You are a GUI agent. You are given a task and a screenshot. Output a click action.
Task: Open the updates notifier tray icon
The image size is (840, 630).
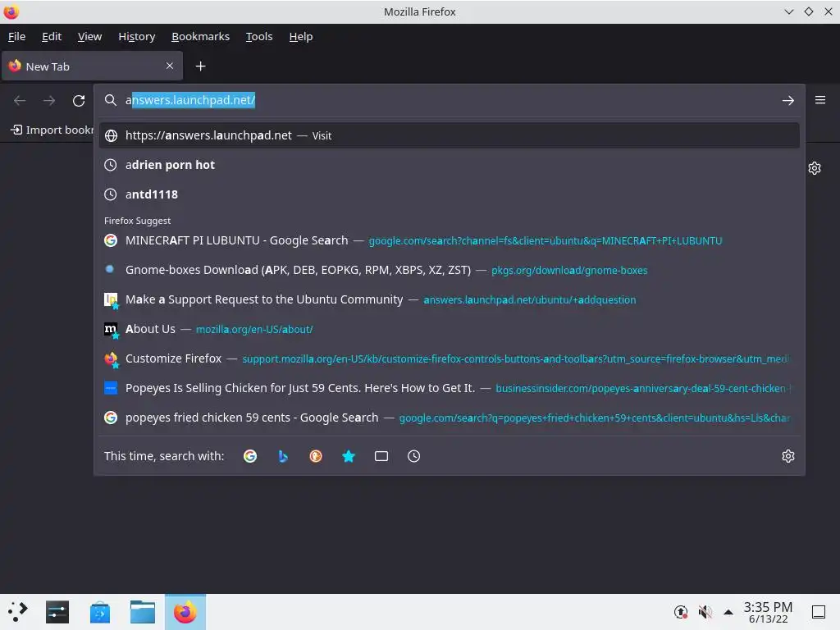click(680, 611)
